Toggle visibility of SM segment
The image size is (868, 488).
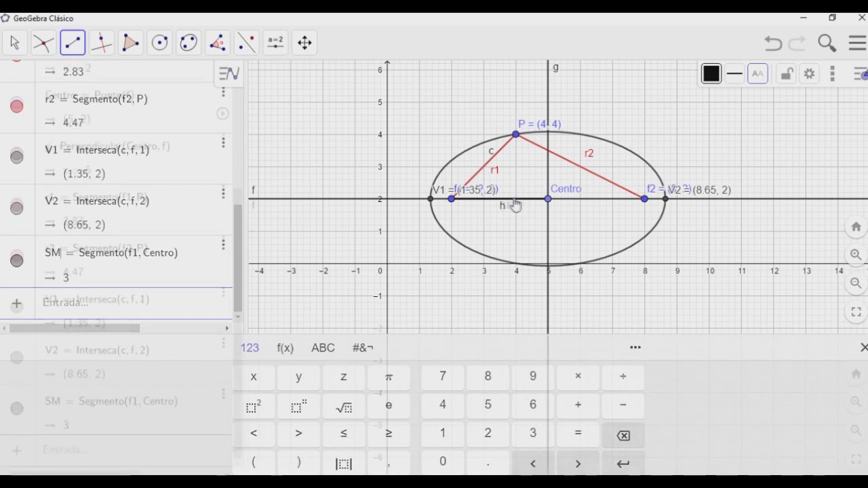click(17, 260)
